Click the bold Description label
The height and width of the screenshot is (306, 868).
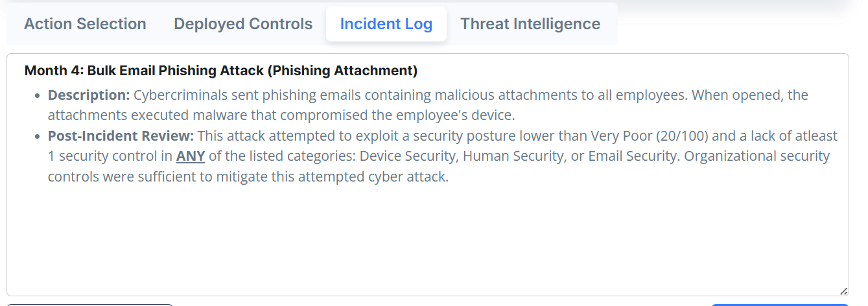pos(89,95)
